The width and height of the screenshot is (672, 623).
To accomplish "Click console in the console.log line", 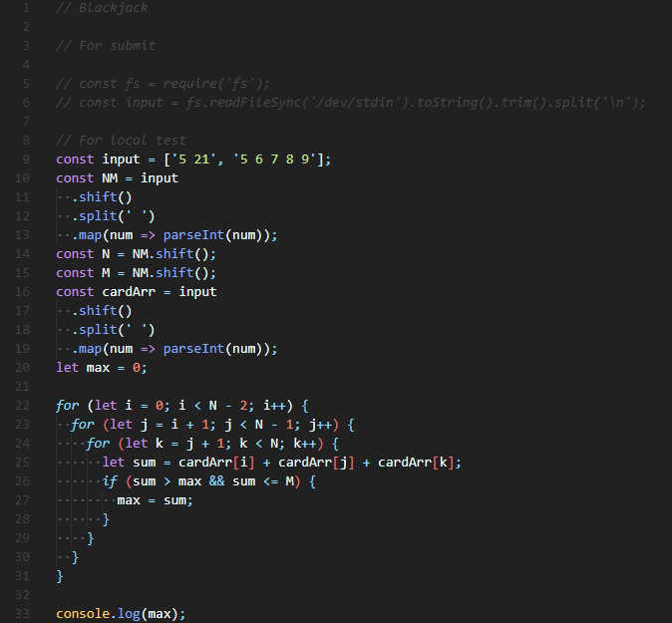I will click(x=83, y=614).
